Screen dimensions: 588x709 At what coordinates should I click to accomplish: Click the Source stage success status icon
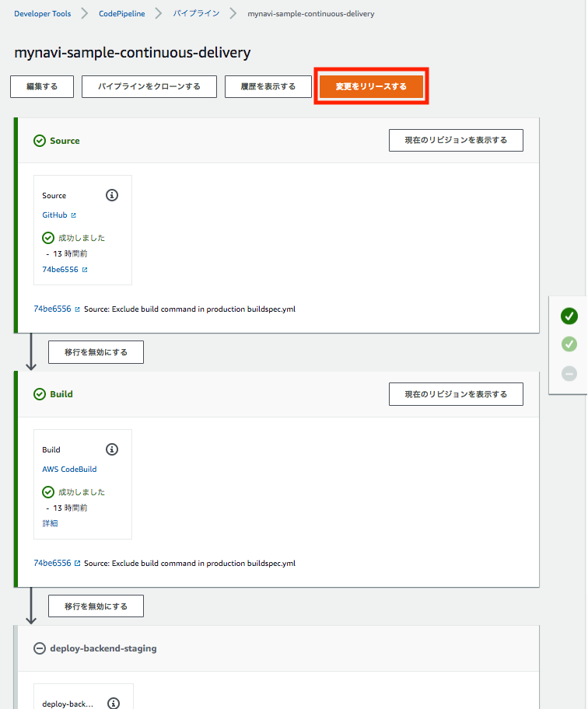click(40, 141)
